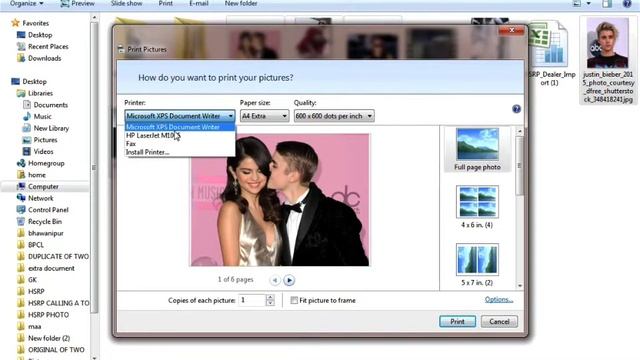
Task: Open Documents library
Action: coord(51,105)
